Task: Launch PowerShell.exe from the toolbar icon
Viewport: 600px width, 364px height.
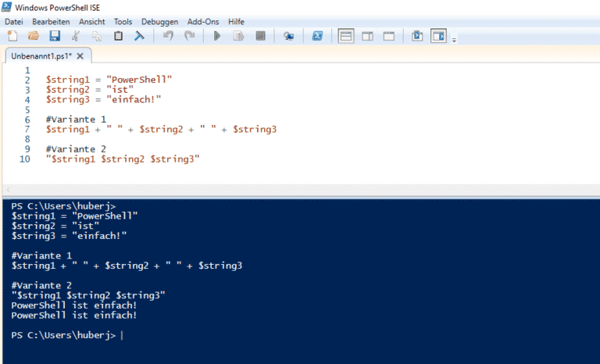Action: [317, 36]
